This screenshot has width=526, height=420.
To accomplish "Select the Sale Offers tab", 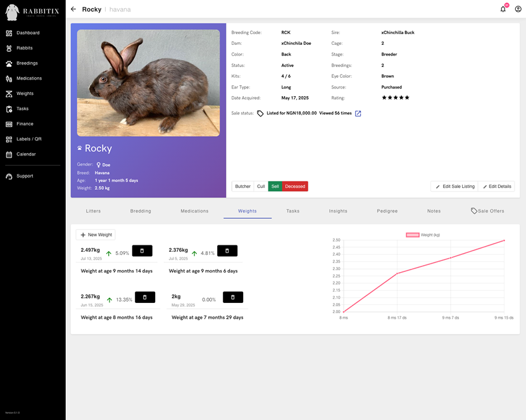I will click(x=487, y=211).
